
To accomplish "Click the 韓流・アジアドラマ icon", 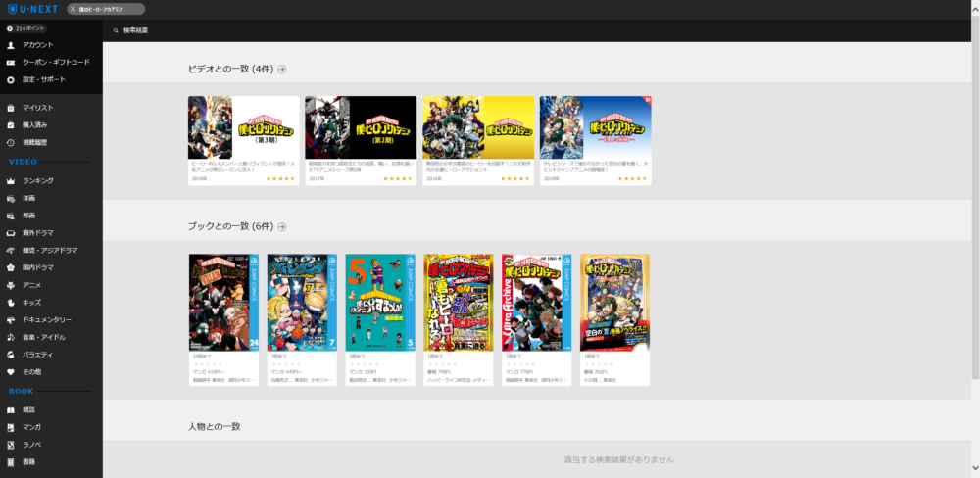I will click(11, 251).
